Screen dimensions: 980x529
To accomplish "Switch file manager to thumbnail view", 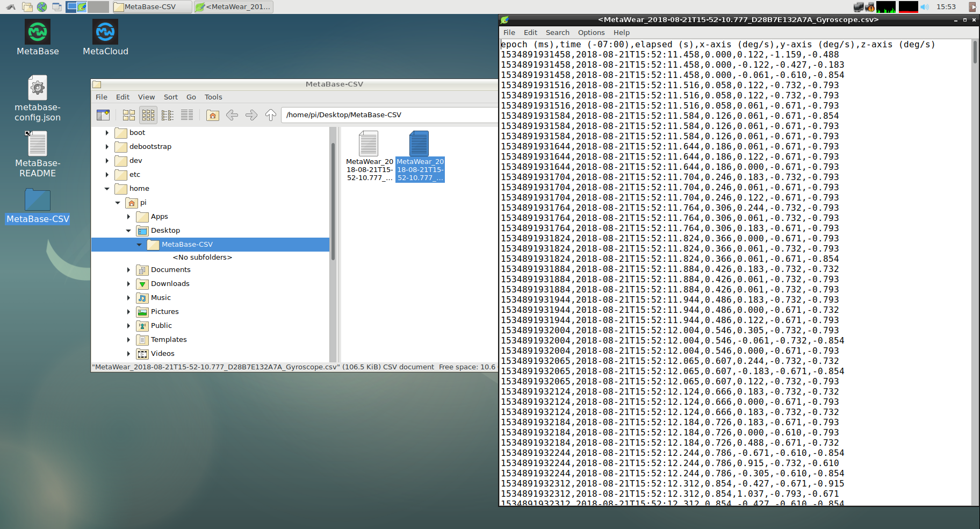I will 148,115.
